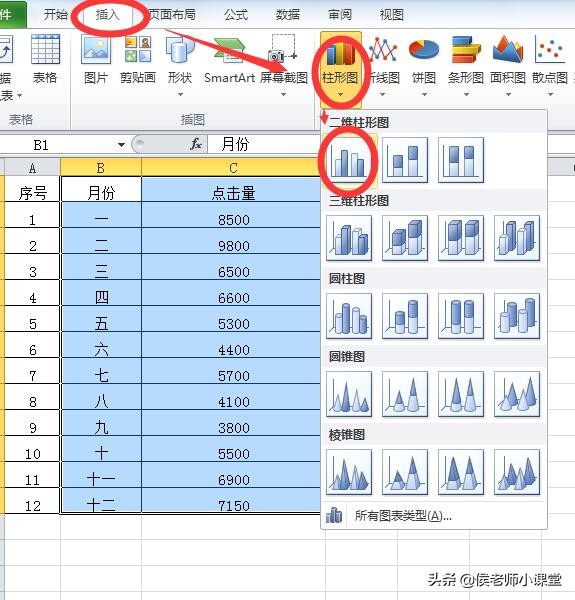The height and width of the screenshot is (600, 575).
Task: Expand the 屏幕截图 dropdown arrow
Action: [x=283, y=95]
